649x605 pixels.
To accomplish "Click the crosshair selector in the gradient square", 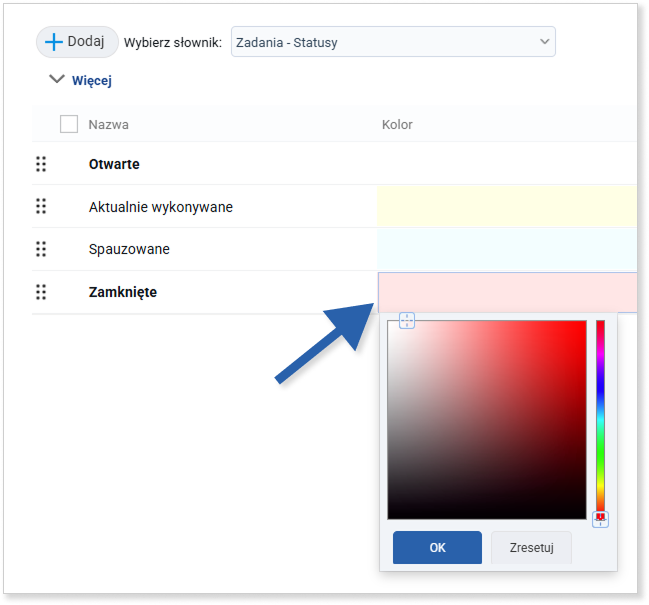I will pyautogui.click(x=407, y=320).
